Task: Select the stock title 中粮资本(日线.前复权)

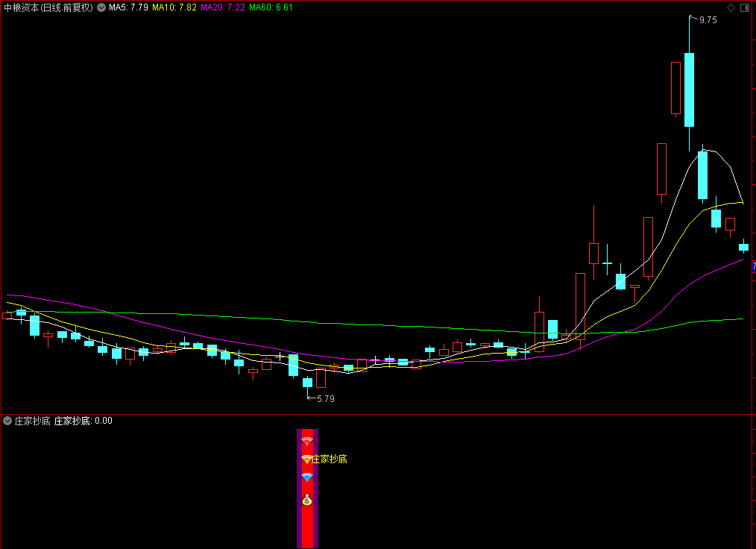Action: pyautogui.click(x=48, y=7)
